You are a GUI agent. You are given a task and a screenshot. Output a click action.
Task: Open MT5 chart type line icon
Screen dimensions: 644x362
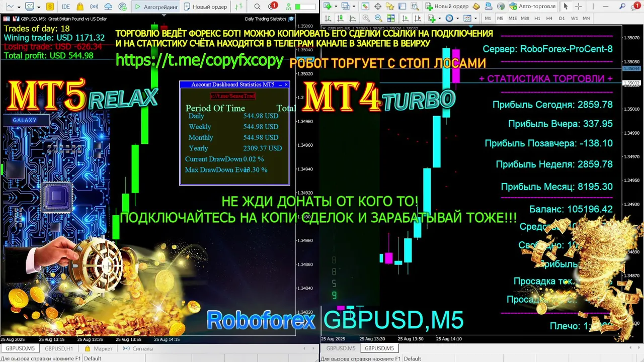coord(10,7)
